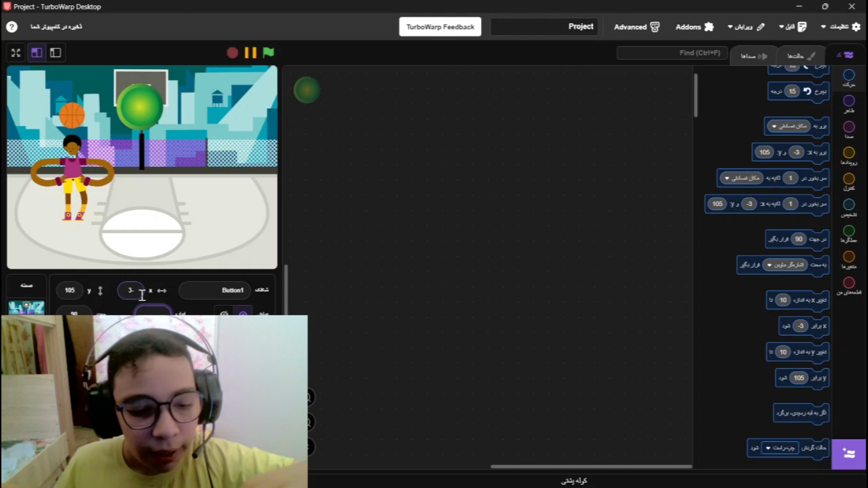This screenshot has width=868, height=488.
Task: Click the TurboWarp Feedback button
Action: coord(440,27)
